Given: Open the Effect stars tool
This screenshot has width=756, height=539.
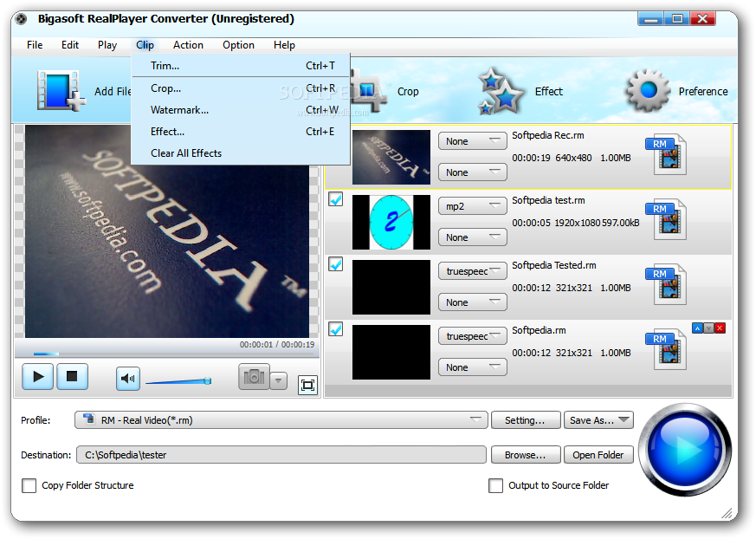Looking at the screenshot, I should [500, 91].
